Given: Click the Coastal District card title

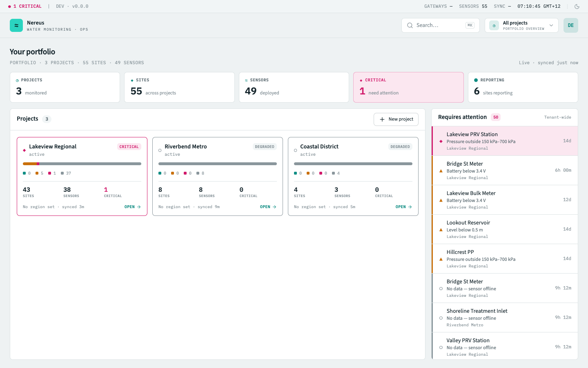Looking at the screenshot, I should pyautogui.click(x=319, y=147).
